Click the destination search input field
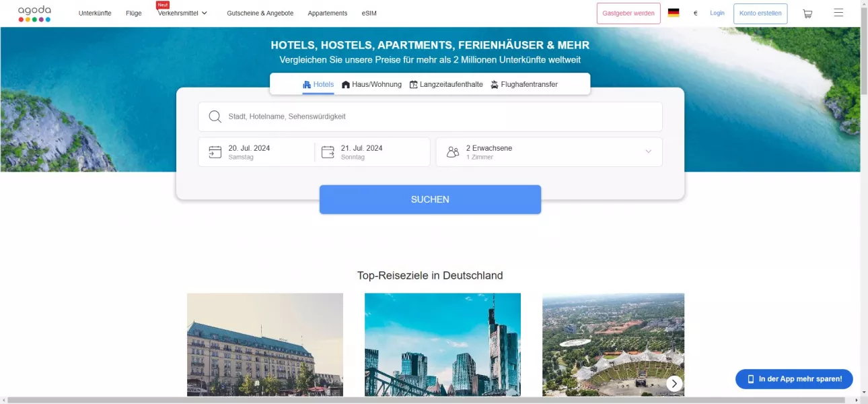Viewport: 868px width, 404px height. [x=430, y=116]
